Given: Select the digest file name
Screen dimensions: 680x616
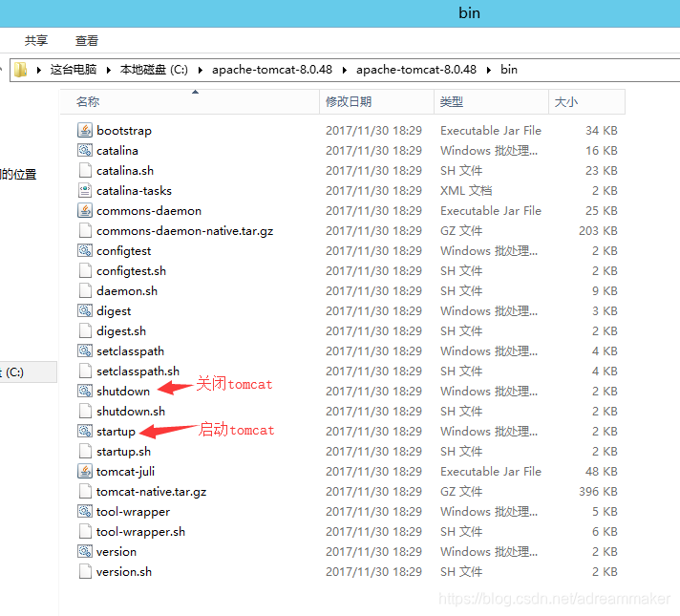Looking at the screenshot, I should 114,311.
